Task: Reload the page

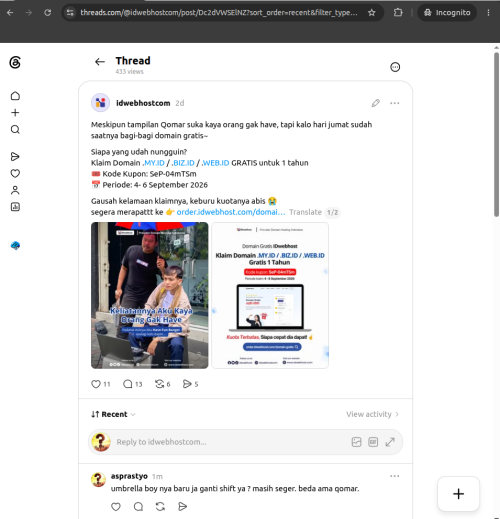Action: coord(48,13)
